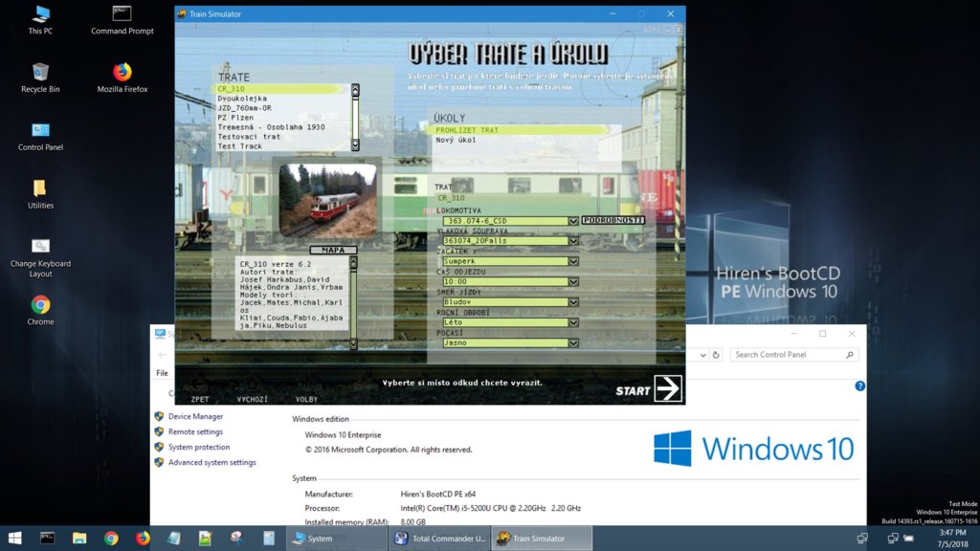Select Nový úkol in Úkoly list
This screenshot has height=551, width=980.
coord(457,140)
